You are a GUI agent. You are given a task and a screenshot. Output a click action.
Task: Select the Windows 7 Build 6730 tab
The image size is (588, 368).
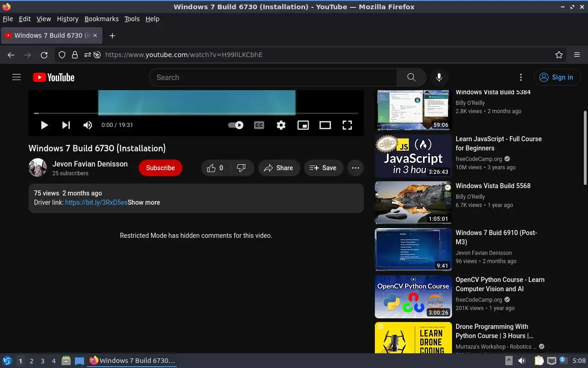click(x=51, y=35)
